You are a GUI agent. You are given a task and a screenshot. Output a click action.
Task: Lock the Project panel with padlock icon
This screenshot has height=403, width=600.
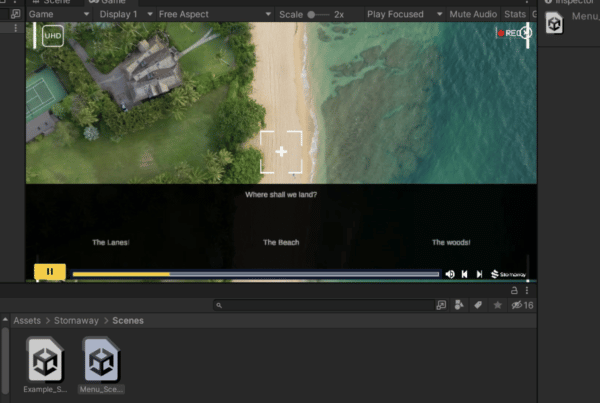514,290
